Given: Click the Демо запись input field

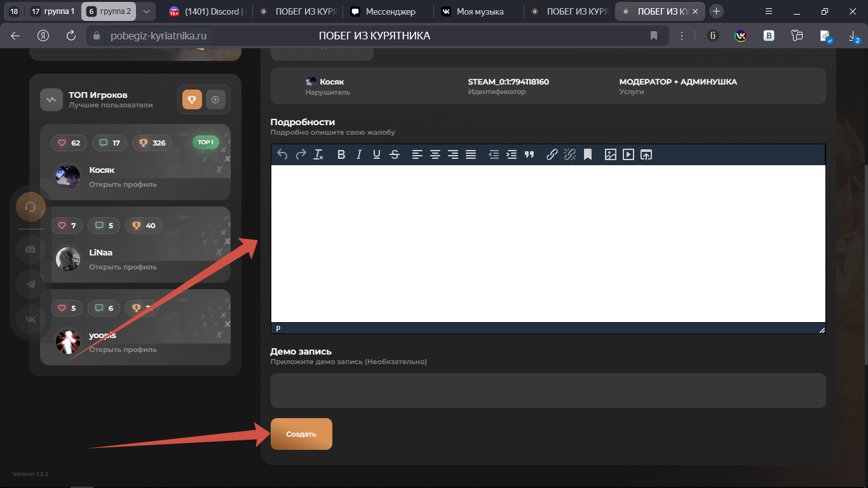Looking at the screenshot, I should click(548, 390).
